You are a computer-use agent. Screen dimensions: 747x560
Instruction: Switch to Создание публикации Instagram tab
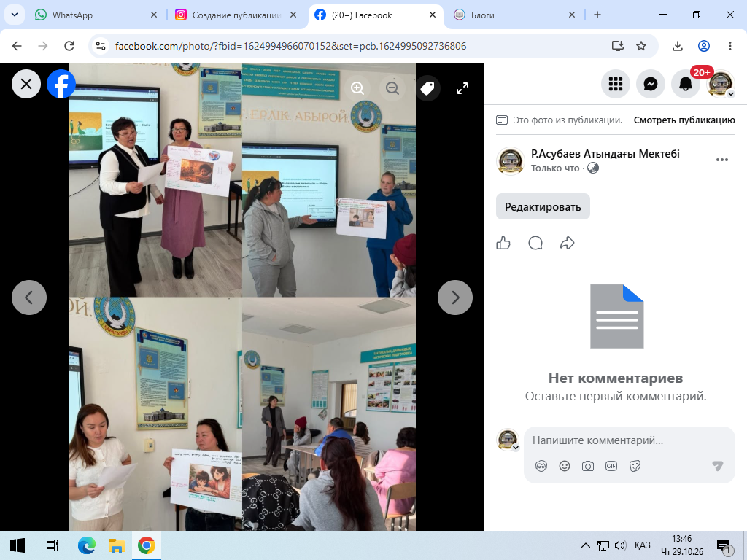236,15
